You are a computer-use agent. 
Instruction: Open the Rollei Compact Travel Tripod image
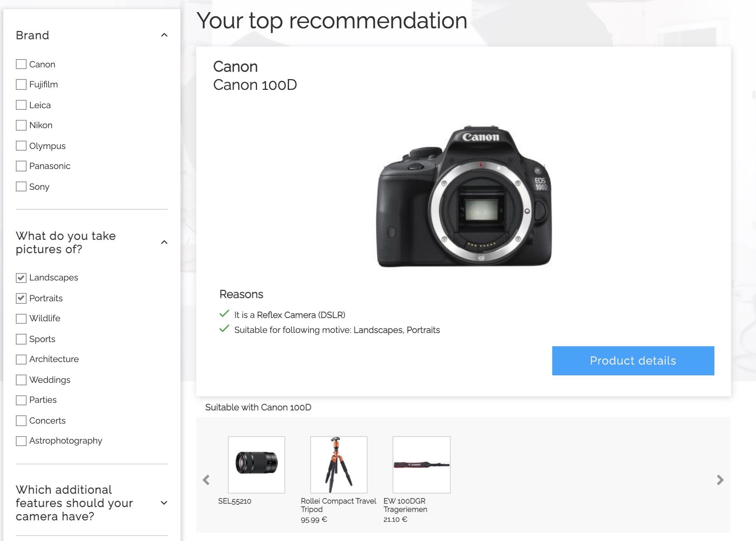pos(338,464)
